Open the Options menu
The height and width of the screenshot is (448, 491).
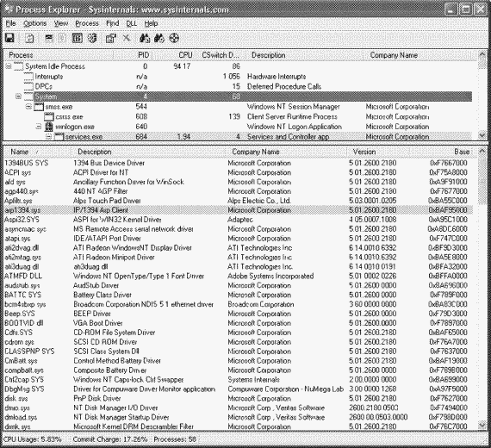pyautogui.click(x=35, y=23)
